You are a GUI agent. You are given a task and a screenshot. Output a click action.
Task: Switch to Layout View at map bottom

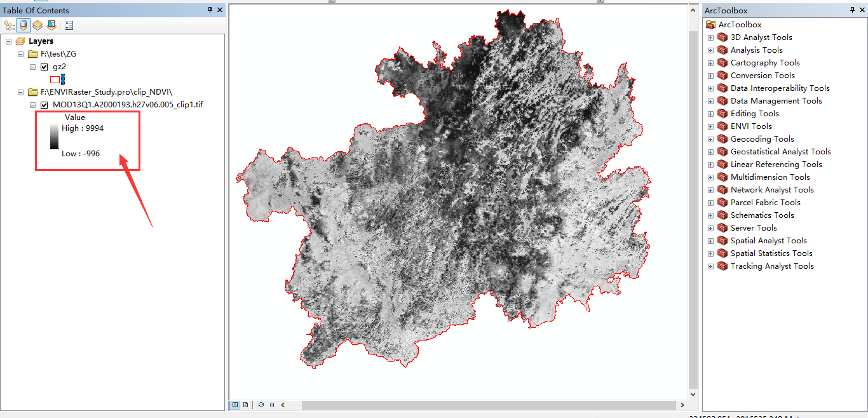(245, 405)
